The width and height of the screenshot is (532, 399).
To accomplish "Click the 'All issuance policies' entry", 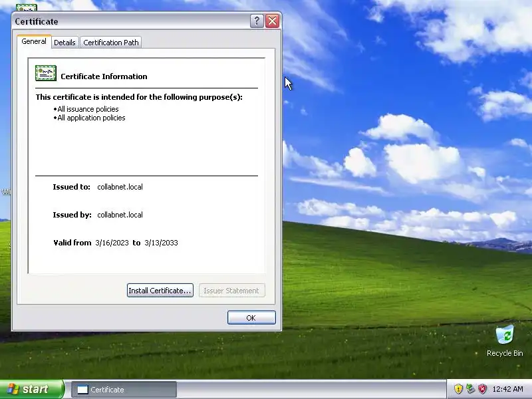I will (88, 109).
